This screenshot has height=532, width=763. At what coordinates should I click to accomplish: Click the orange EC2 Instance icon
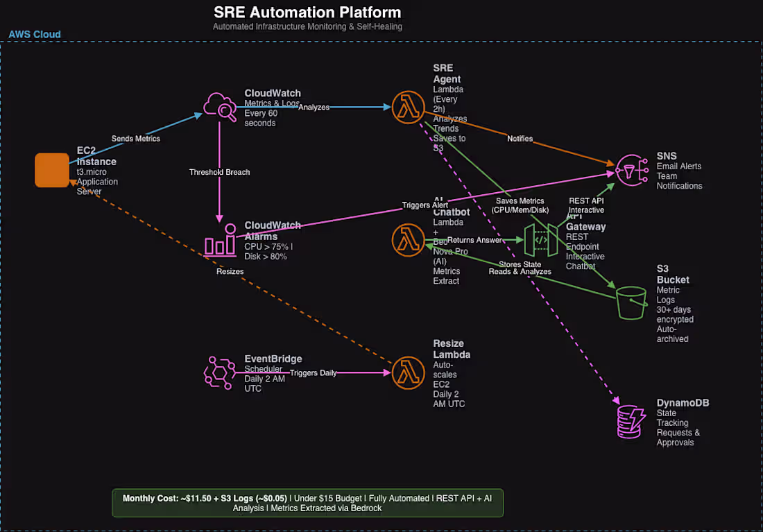click(52, 170)
